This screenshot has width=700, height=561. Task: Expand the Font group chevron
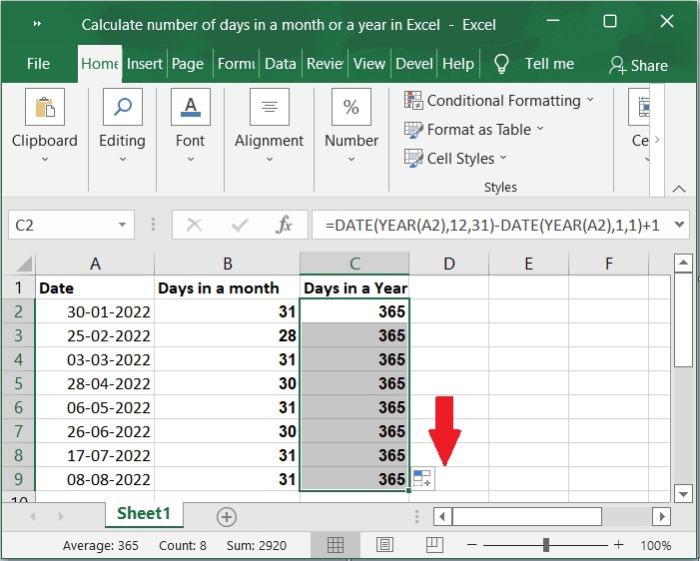[x=191, y=159]
